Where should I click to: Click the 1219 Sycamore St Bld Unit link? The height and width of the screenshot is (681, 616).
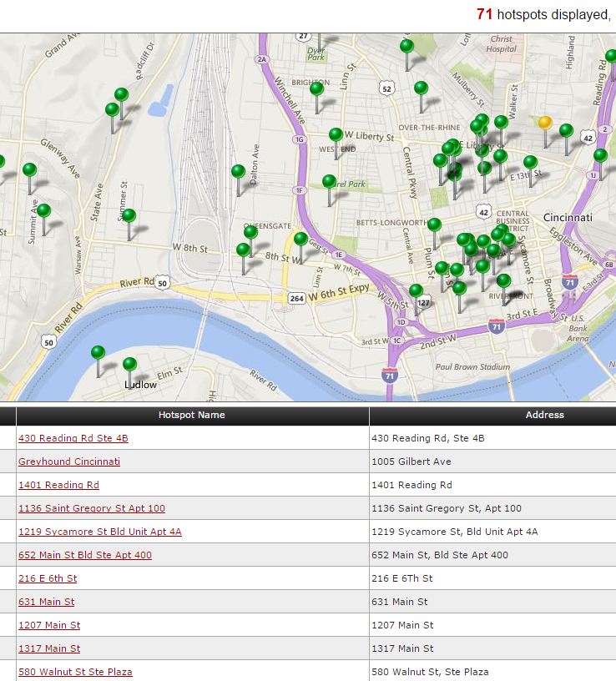point(100,532)
